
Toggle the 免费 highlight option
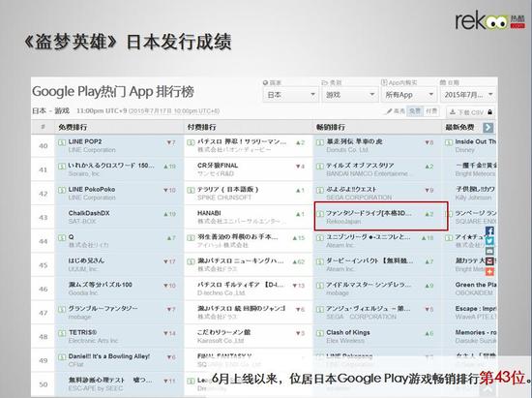(x=415, y=111)
